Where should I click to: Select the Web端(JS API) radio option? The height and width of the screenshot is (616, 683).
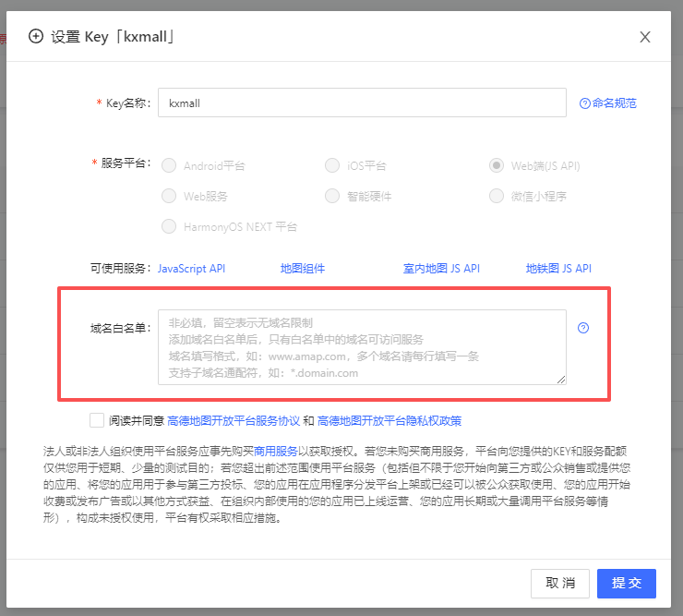coord(497,166)
